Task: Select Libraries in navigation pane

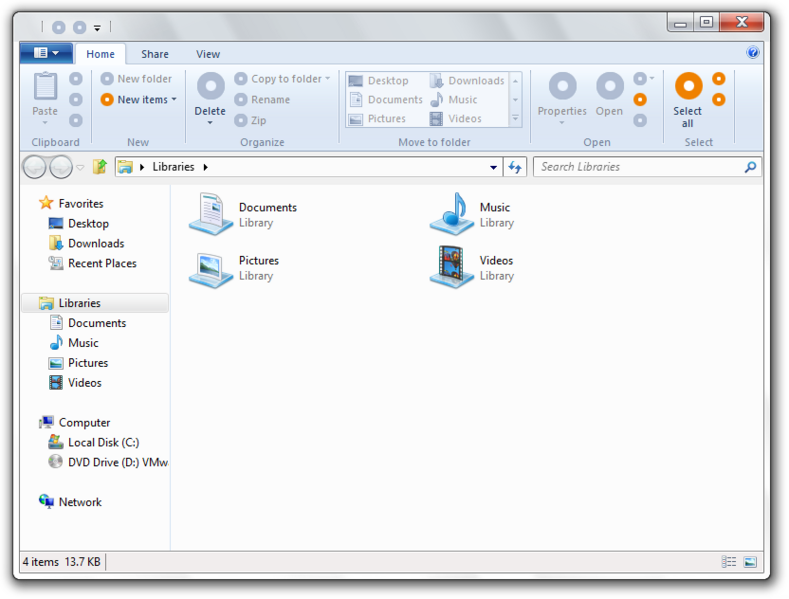Action: click(95, 303)
